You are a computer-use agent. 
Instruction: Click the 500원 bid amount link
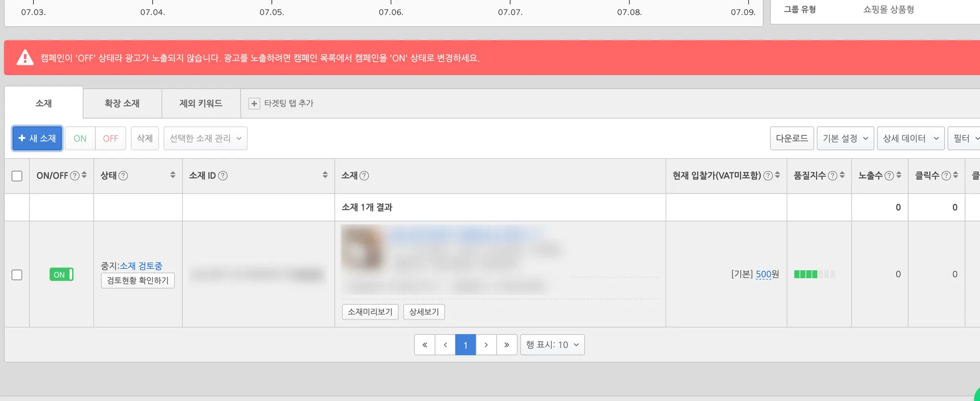pos(768,274)
